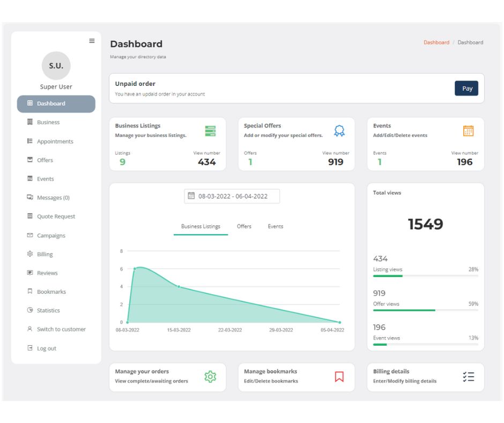
Task: Switch to customer view
Action: point(61,329)
